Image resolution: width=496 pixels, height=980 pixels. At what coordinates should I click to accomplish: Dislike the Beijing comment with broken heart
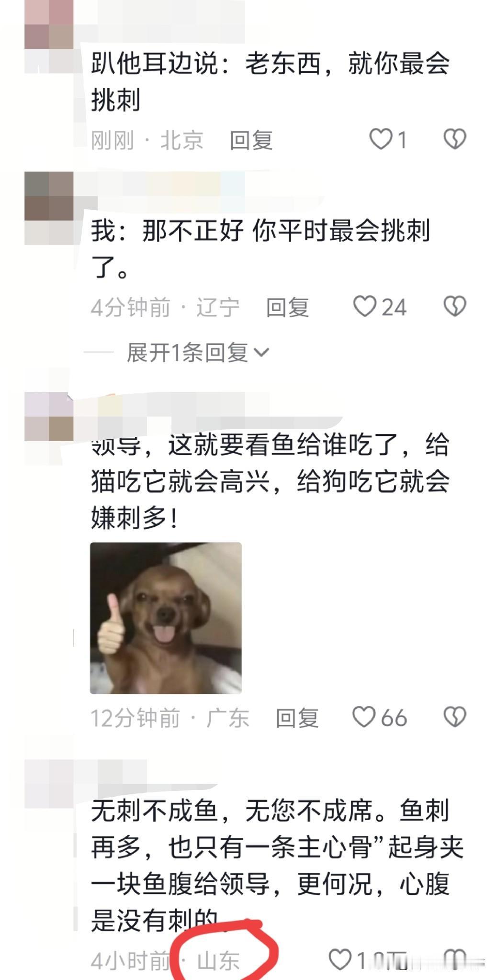pyautogui.click(x=455, y=140)
